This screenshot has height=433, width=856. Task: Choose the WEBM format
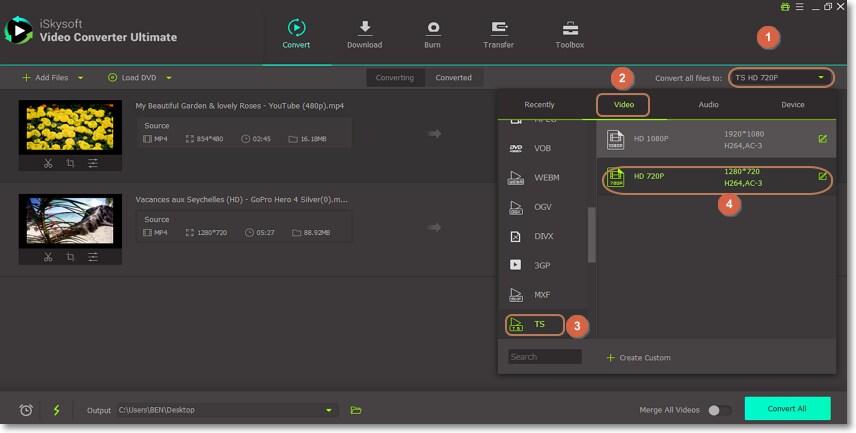542,177
